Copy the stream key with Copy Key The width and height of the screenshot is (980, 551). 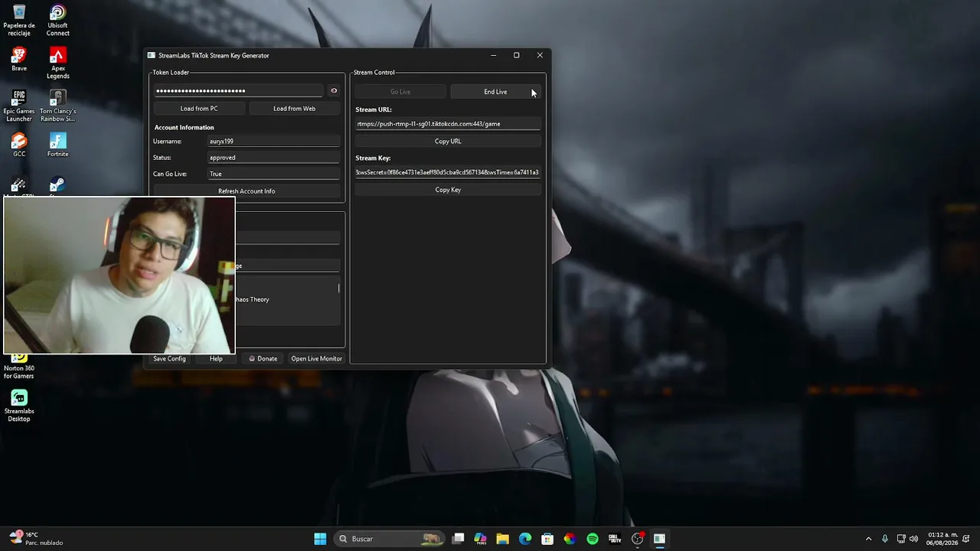coord(448,190)
